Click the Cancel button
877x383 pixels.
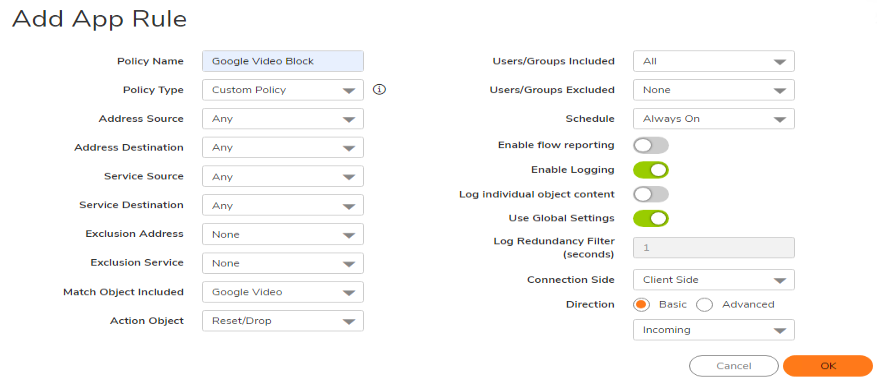tap(734, 366)
